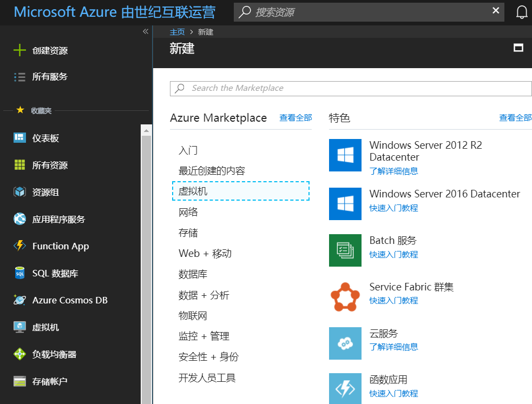
Task: Click the Service Fabric 群集 orange icon
Action: click(x=345, y=297)
